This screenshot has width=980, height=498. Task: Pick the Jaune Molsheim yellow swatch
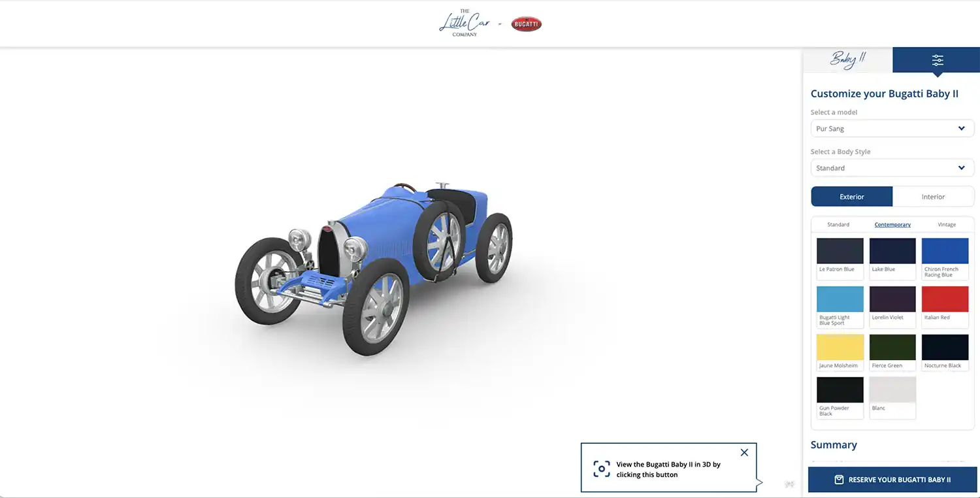coord(840,348)
